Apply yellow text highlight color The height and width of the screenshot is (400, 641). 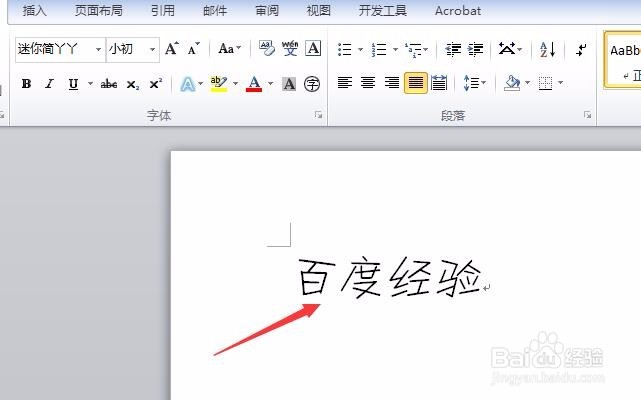[219, 84]
